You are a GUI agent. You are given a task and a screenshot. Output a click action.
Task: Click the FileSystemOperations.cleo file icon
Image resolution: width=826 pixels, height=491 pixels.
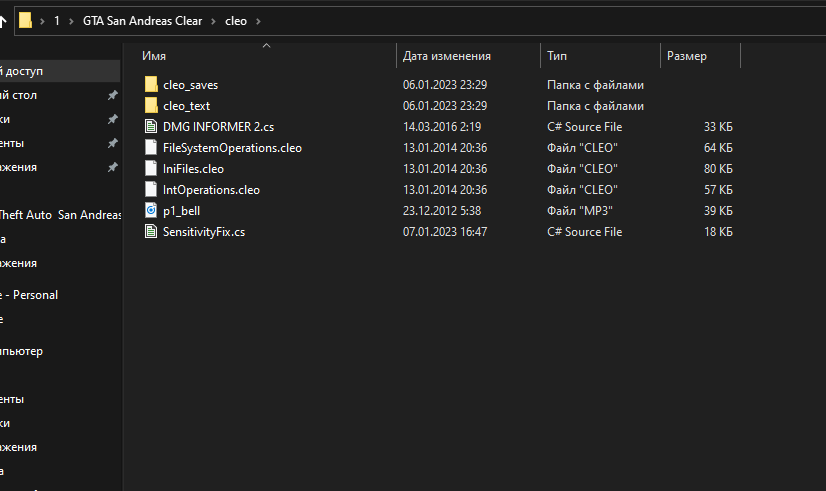coord(151,147)
